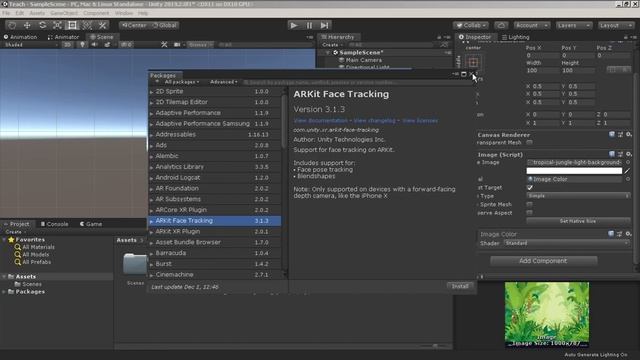Viewport: 640px width, 360px height.
Task: Open scene camera settings icon
Action: [177, 44]
